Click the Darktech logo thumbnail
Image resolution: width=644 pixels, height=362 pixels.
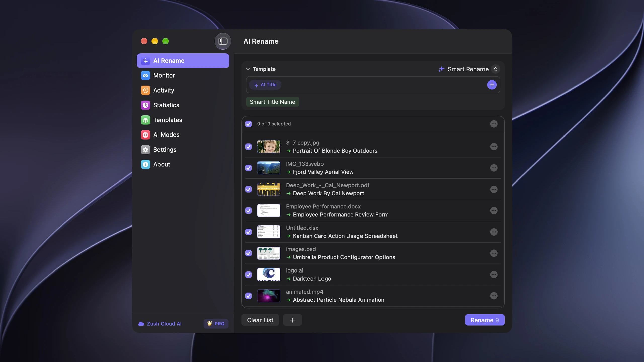(269, 275)
